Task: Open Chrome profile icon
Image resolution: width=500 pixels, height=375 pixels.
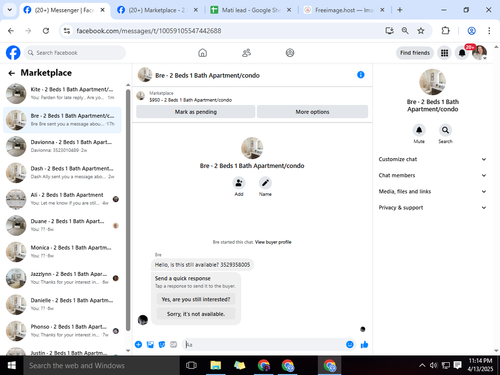Action: pyautogui.click(x=471, y=31)
